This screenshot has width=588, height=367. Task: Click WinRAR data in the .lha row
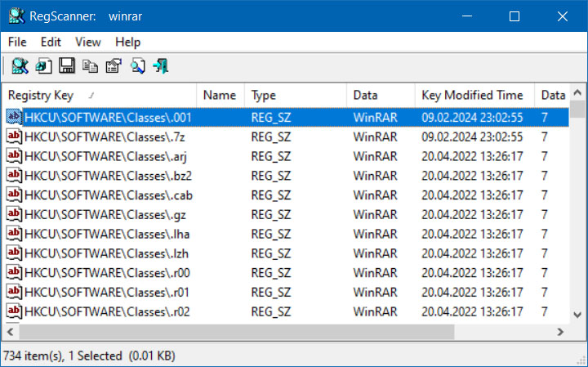coord(375,235)
